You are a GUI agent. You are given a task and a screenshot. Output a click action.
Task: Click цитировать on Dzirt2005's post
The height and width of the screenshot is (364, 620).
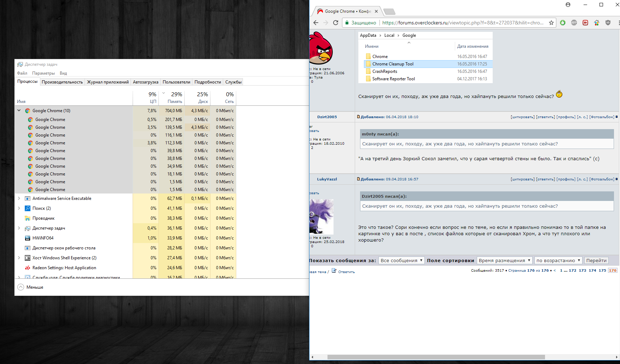tap(523, 117)
